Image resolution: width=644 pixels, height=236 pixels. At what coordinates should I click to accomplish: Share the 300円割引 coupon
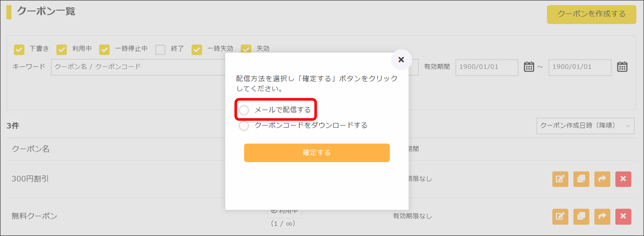602,179
